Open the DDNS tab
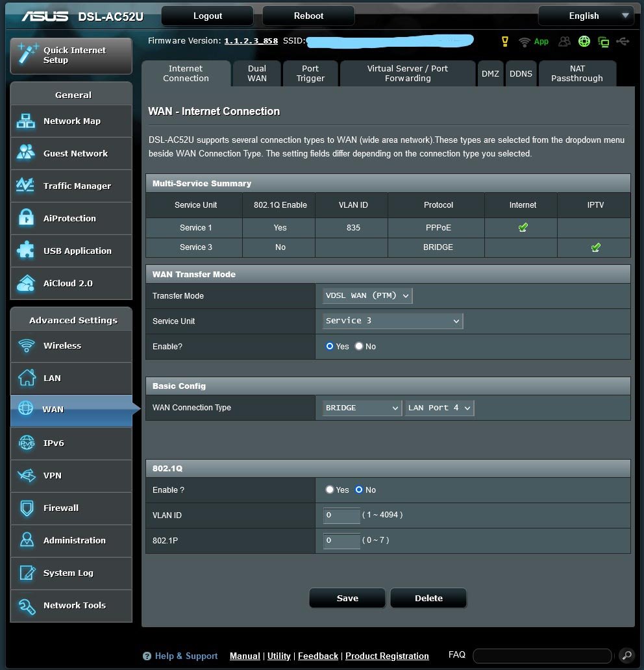The width and height of the screenshot is (644, 670). (521, 73)
